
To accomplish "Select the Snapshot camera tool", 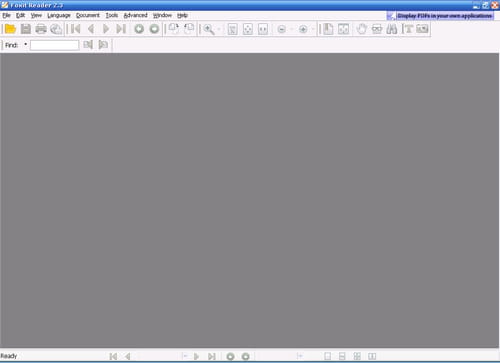I will [422, 29].
